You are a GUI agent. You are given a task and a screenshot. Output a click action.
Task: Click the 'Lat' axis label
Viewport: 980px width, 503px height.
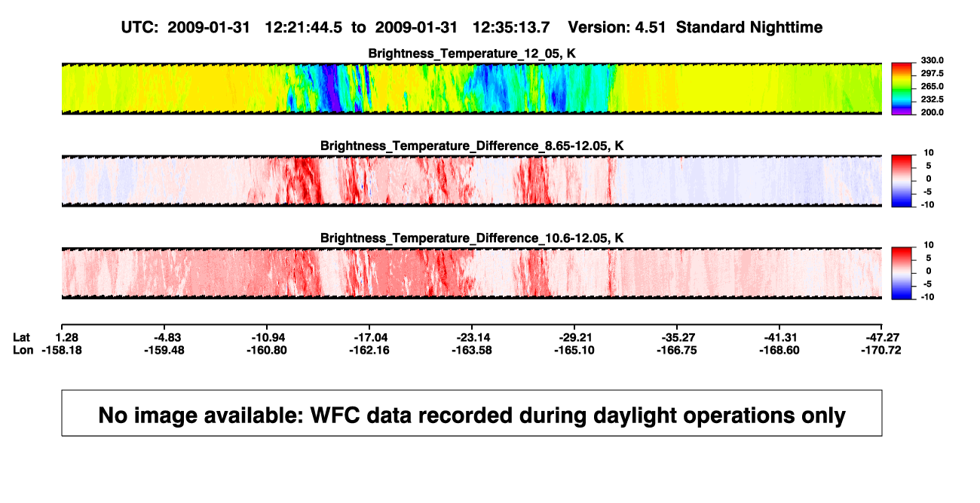(22, 336)
